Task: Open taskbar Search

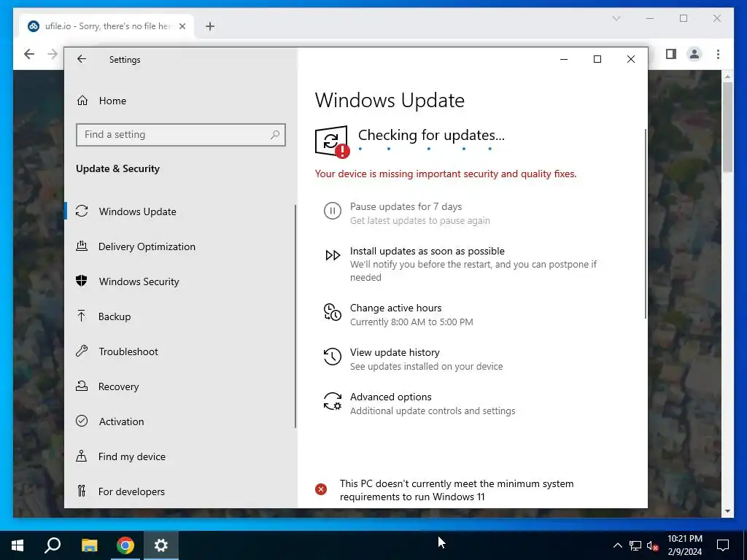Action: point(53,545)
